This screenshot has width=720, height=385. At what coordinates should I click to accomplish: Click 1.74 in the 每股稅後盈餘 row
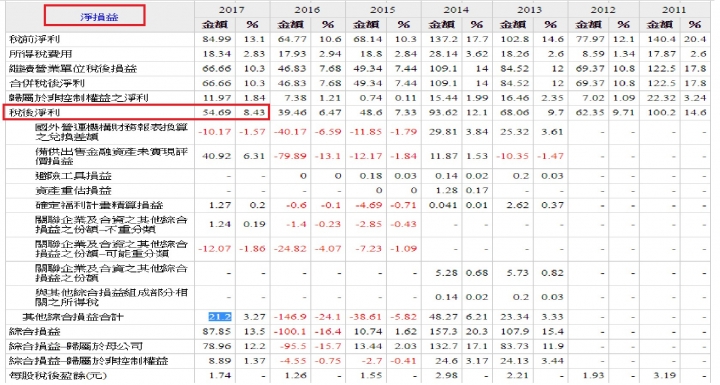[219, 376]
